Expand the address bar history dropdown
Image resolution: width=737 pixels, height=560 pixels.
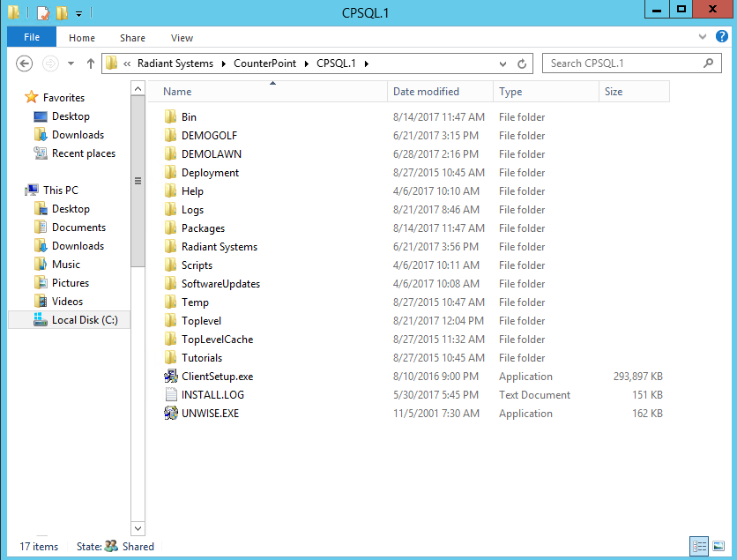[502, 64]
